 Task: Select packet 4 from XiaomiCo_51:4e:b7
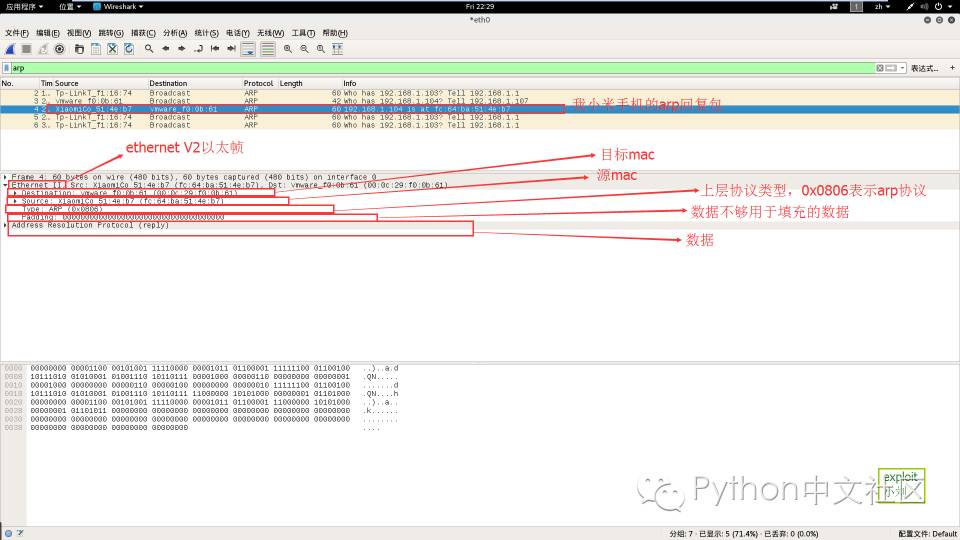[479, 109]
